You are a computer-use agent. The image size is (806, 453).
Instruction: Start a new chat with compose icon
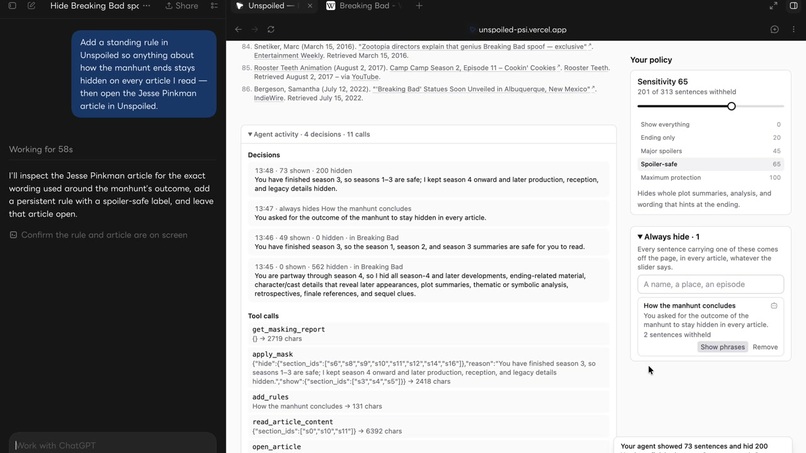(x=31, y=6)
